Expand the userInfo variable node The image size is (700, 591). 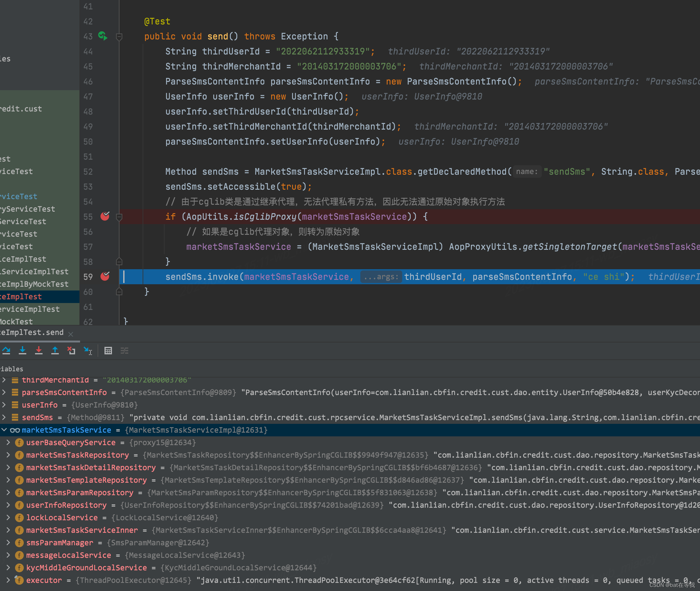[4, 405]
